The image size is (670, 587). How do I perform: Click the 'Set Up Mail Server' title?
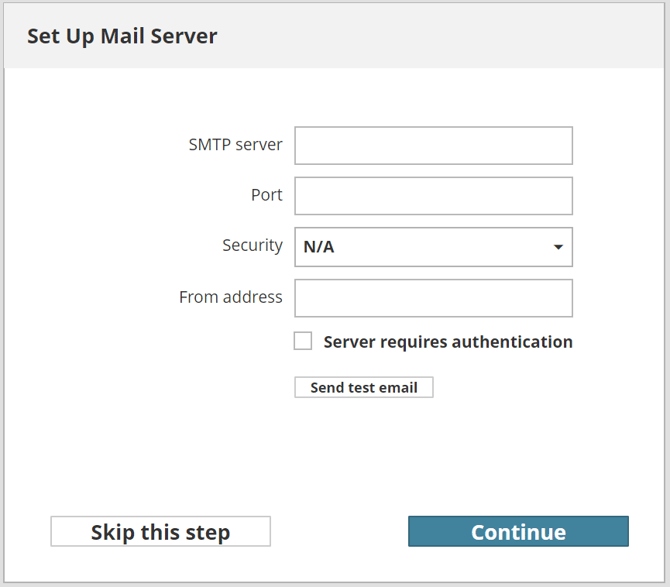coord(122,37)
